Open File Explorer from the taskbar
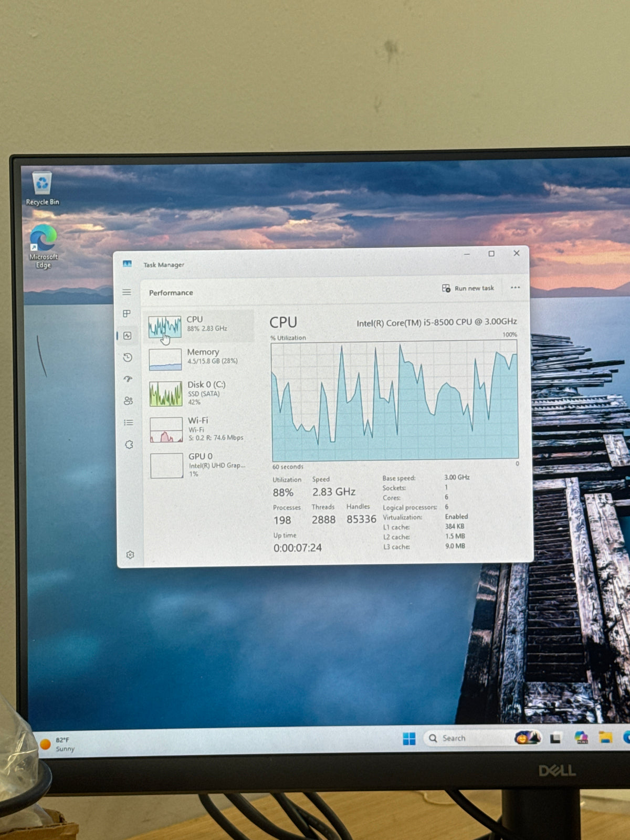 pyautogui.click(x=605, y=738)
